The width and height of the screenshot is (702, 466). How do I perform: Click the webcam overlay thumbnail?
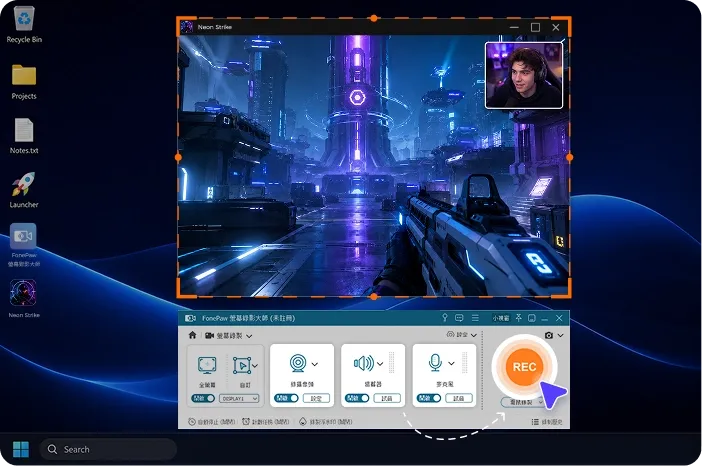[524, 75]
